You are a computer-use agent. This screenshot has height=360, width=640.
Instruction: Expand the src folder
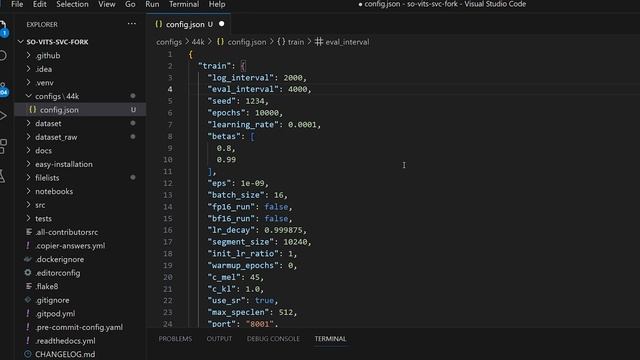[x=40, y=205]
